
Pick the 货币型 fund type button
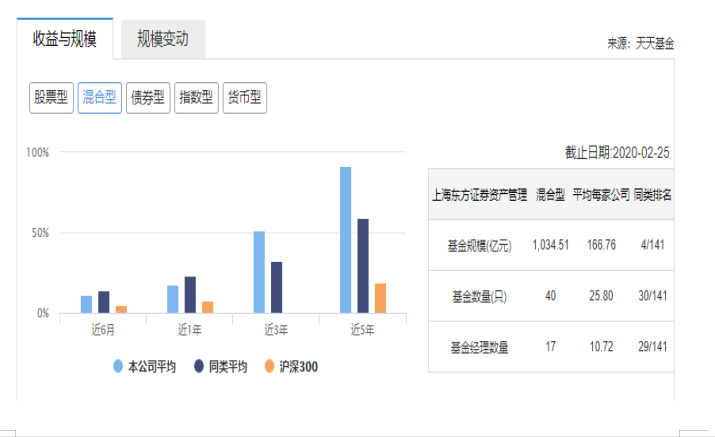click(244, 98)
